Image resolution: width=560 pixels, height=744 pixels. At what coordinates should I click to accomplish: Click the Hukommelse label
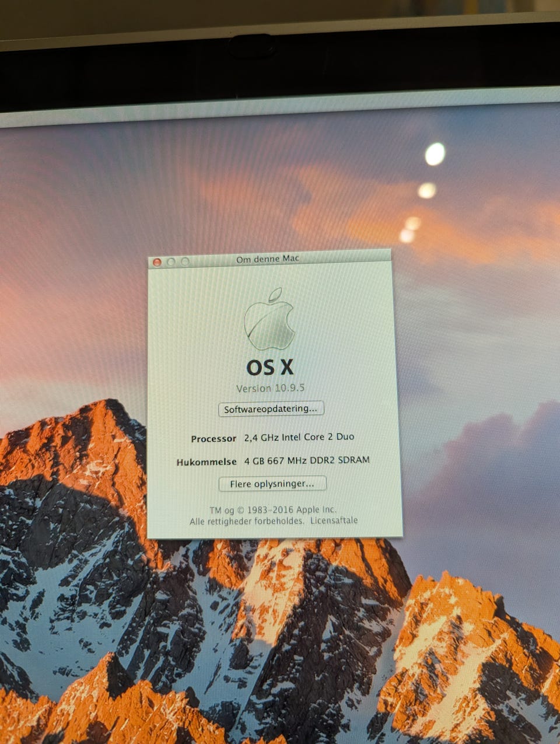tap(206, 462)
